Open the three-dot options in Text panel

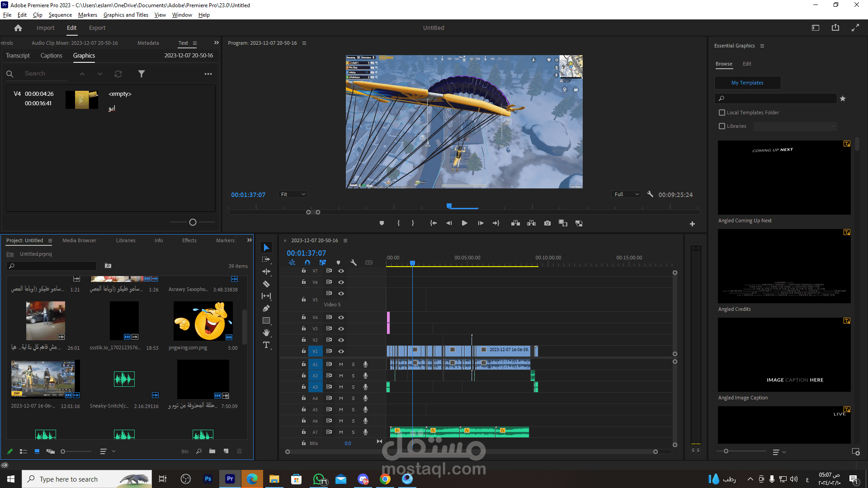(x=208, y=74)
